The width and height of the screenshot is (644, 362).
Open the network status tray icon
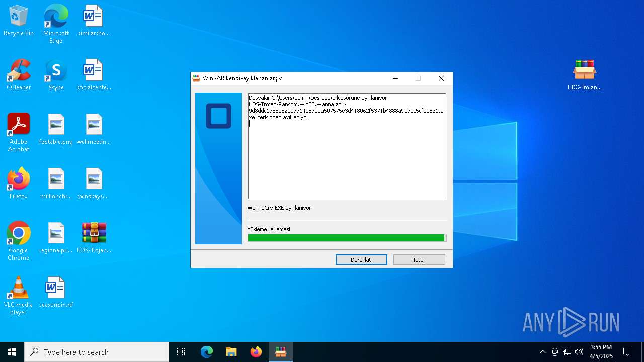(x=567, y=352)
